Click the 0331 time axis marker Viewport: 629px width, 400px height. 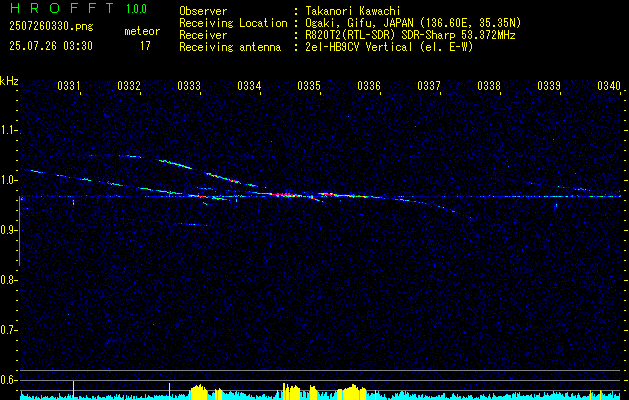69,86
